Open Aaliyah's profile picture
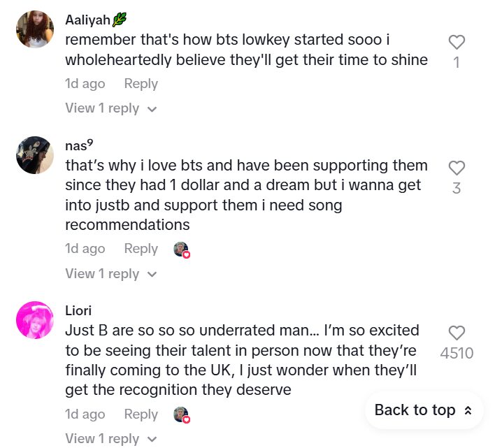The image size is (495, 448). tap(35, 29)
